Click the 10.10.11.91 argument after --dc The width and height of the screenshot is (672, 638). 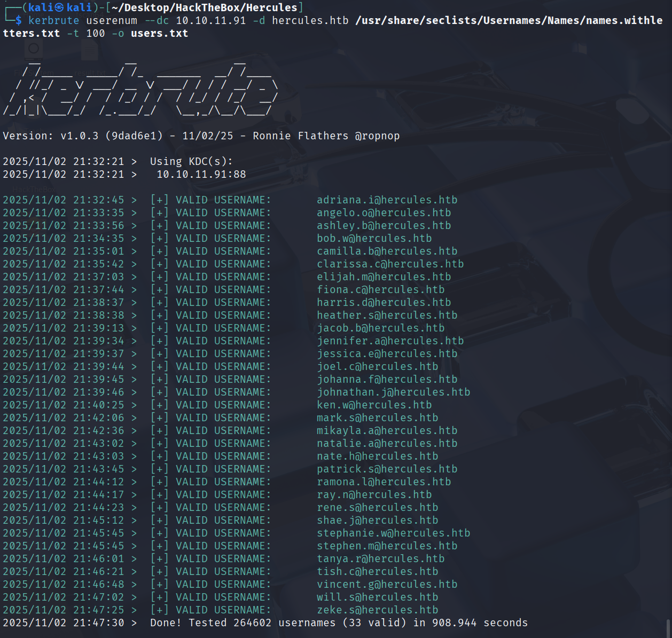coord(210,21)
